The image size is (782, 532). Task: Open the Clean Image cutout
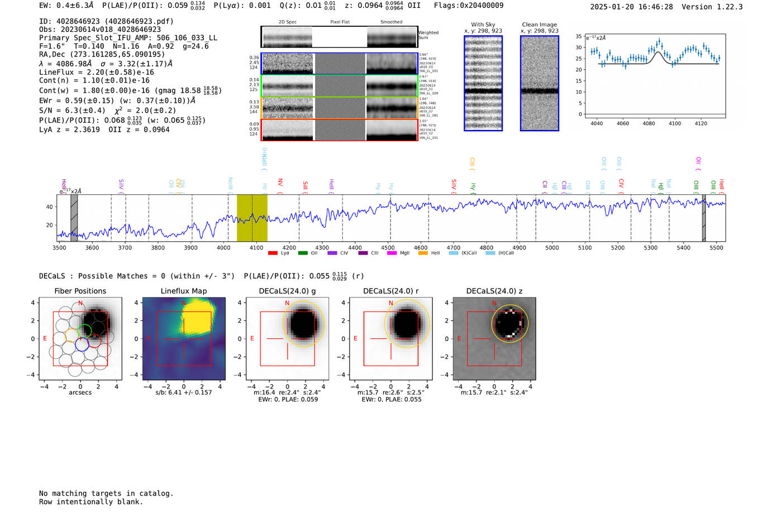click(540, 83)
